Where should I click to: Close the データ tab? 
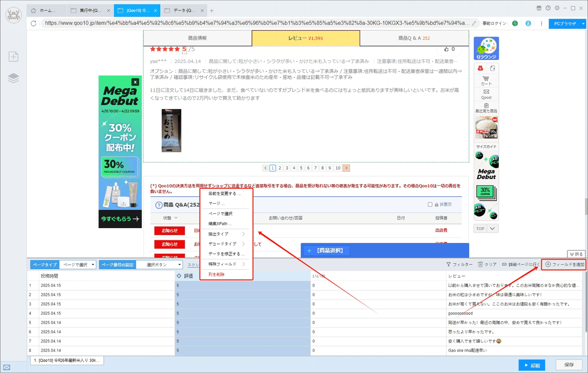click(201, 10)
